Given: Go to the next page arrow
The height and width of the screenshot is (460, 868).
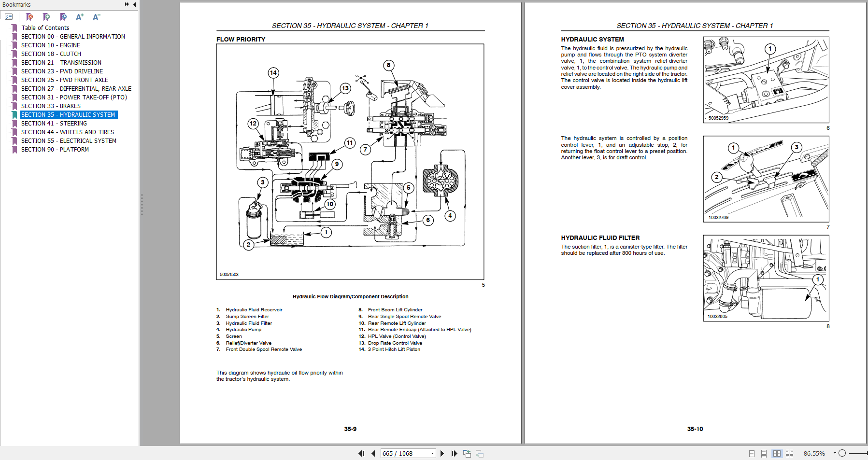Looking at the screenshot, I should (442, 453).
